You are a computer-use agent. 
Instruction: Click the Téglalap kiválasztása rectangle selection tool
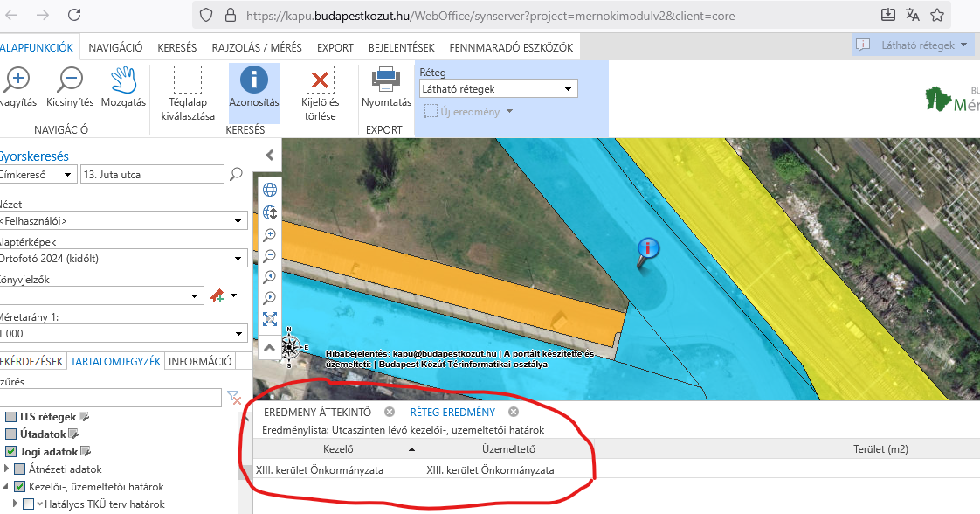pos(187,80)
